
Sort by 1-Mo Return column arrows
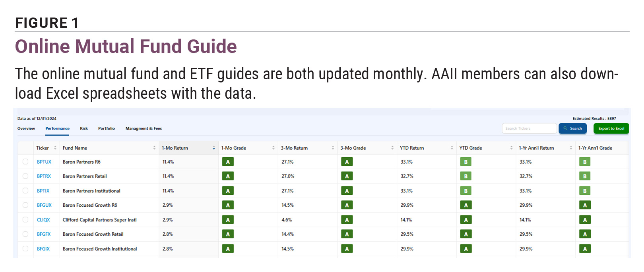(x=214, y=148)
